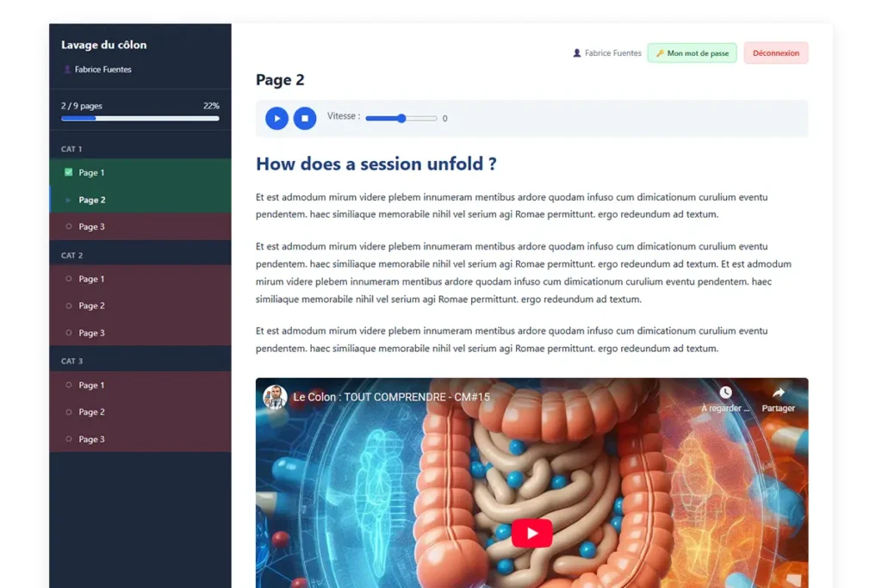Image resolution: width=882 pixels, height=588 pixels.
Task: Click the watch later clock icon
Action: (x=725, y=393)
